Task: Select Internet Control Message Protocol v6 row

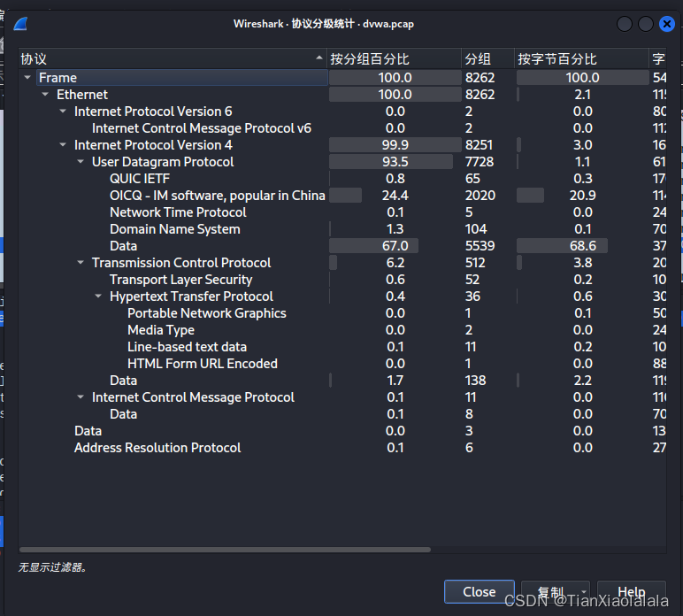Action: tap(342, 128)
